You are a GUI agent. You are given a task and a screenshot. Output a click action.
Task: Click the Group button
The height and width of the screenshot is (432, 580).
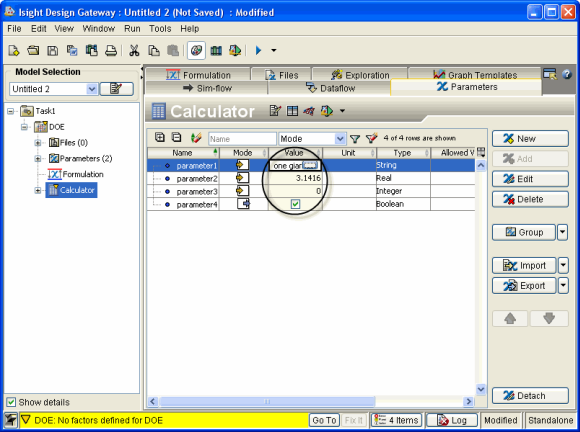[524, 232]
